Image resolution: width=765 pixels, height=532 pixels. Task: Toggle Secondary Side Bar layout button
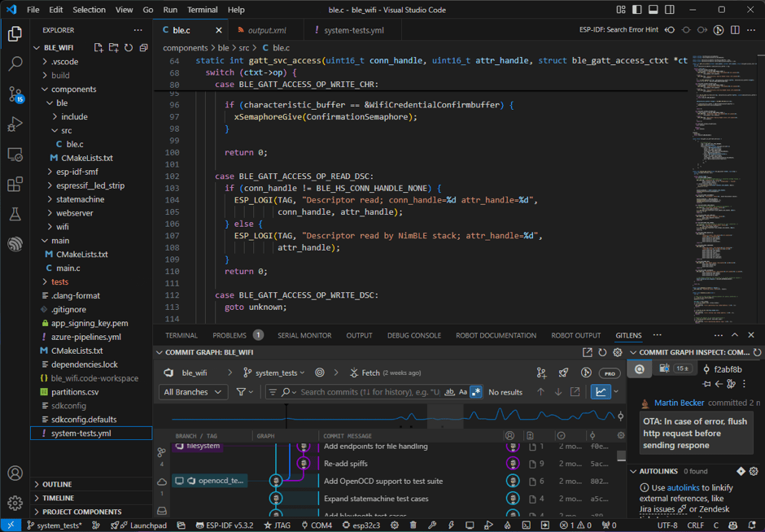point(670,10)
